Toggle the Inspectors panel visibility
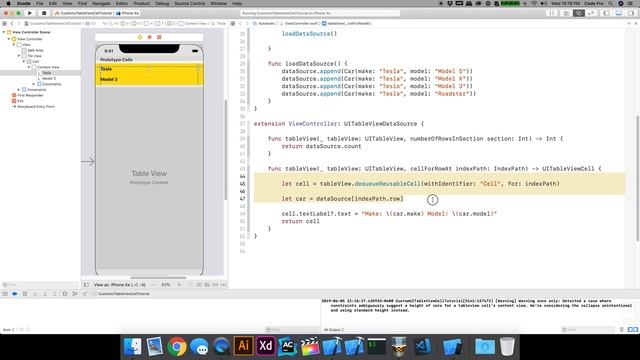Viewport: 640px width, 360px height. (x=631, y=13)
